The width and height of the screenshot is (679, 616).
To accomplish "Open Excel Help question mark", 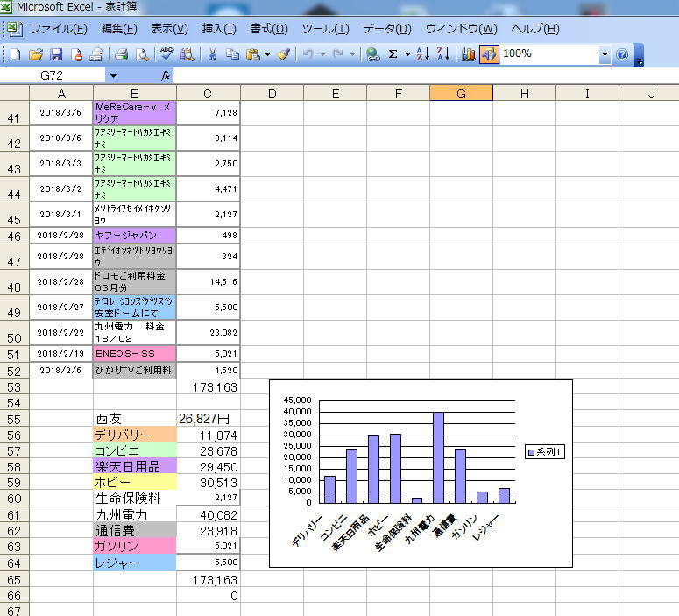I will pyautogui.click(x=622, y=54).
